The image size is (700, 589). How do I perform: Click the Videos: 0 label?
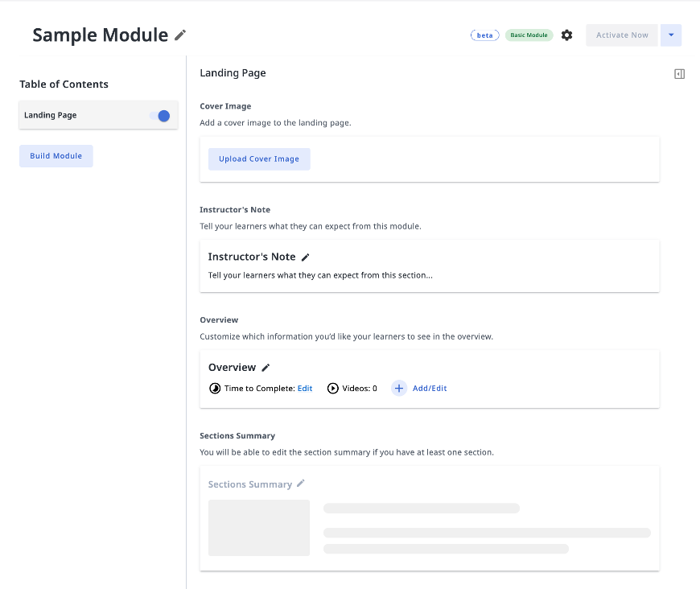click(x=360, y=389)
